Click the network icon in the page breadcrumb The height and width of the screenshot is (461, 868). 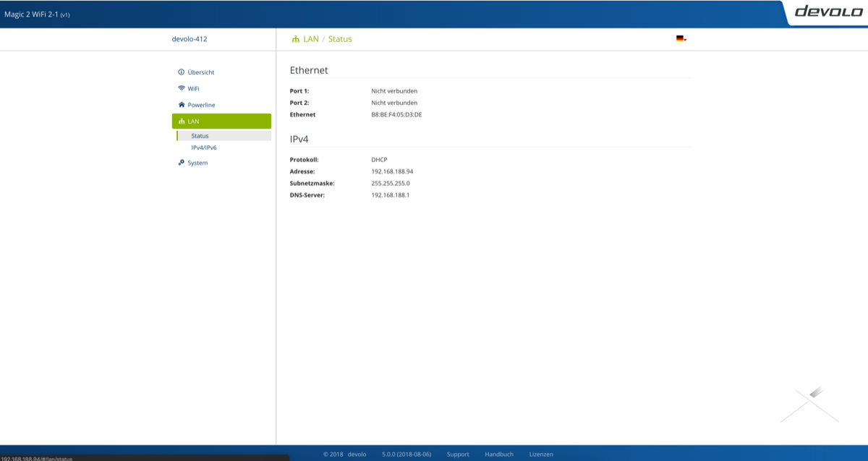[x=295, y=39]
